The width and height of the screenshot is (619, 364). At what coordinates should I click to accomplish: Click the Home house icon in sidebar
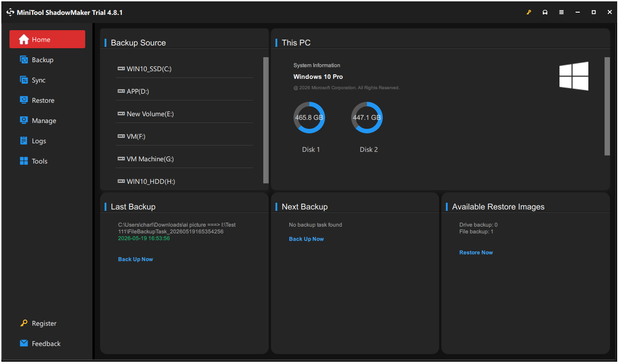pos(24,40)
